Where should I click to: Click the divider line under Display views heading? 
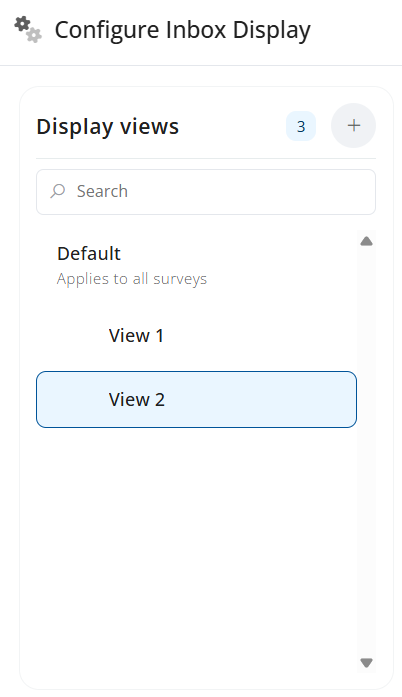(206, 158)
